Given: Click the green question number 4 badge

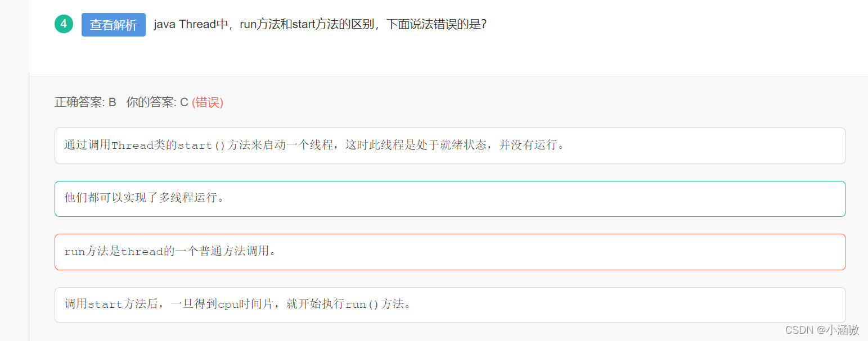Looking at the screenshot, I should (x=64, y=24).
